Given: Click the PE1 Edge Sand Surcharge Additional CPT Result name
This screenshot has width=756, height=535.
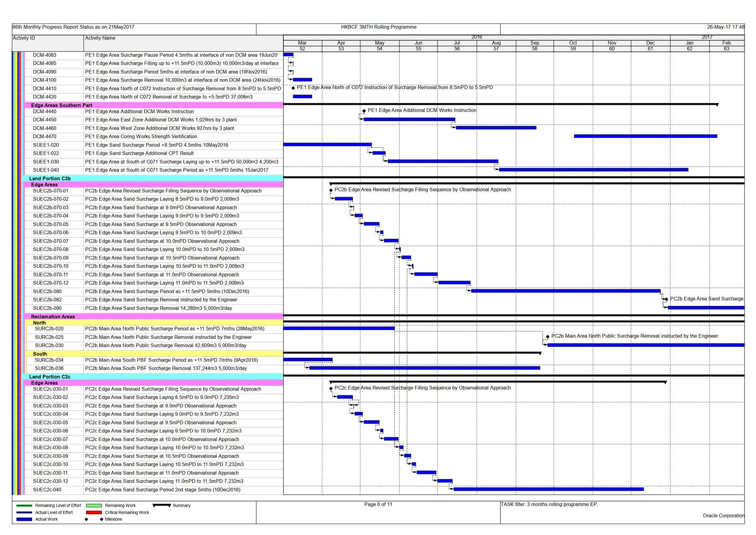Looking at the screenshot, I should pos(139,153).
